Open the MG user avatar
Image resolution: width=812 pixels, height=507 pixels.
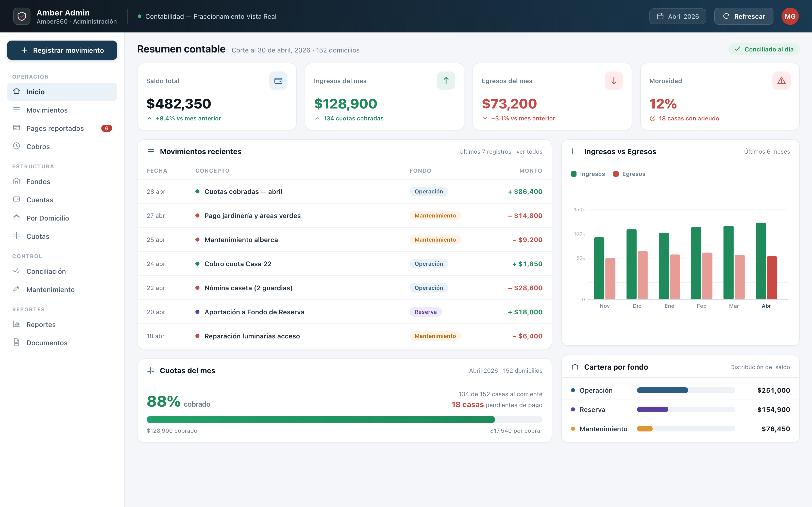(790, 16)
